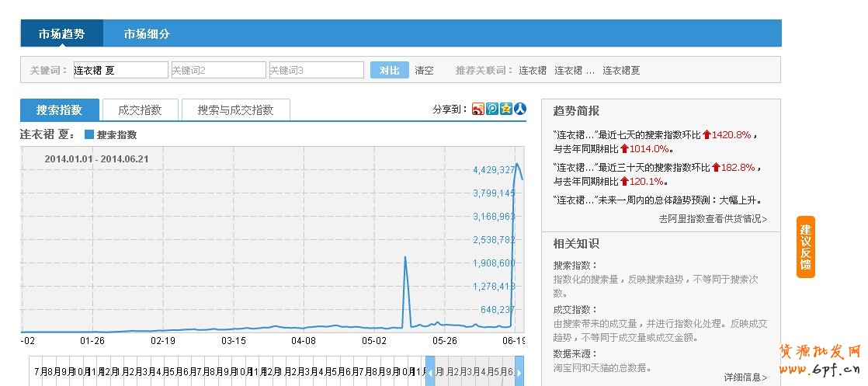868x386 pixels.
Task: Show 搜索与成交指数 combined tab
Action: [x=235, y=110]
